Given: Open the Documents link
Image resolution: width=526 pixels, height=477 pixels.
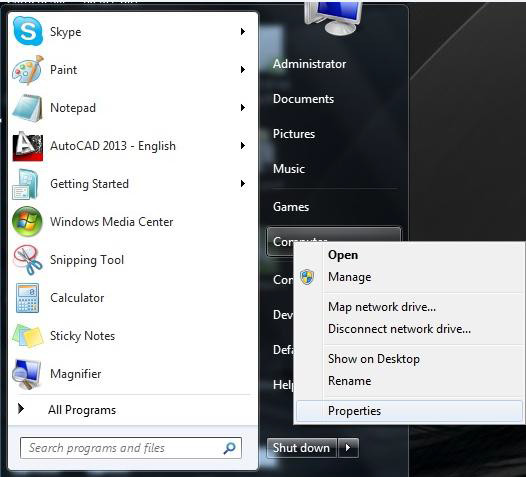Looking at the screenshot, I should click(303, 99).
